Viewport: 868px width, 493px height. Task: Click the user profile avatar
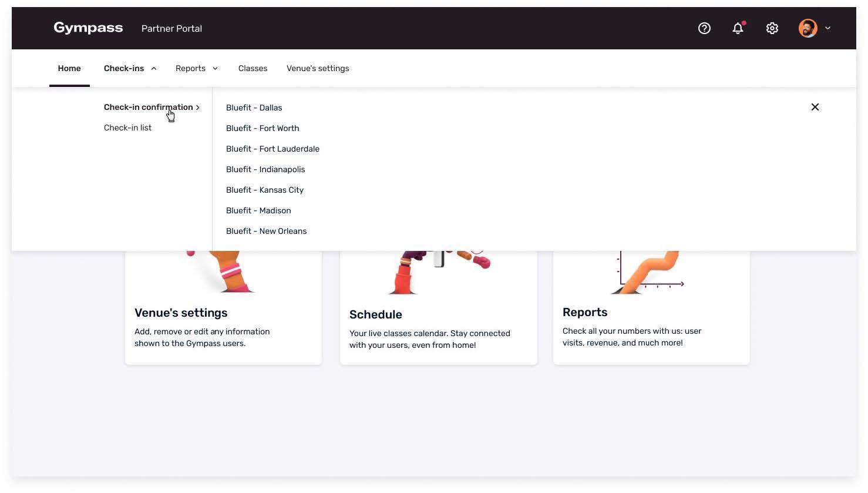tap(808, 28)
